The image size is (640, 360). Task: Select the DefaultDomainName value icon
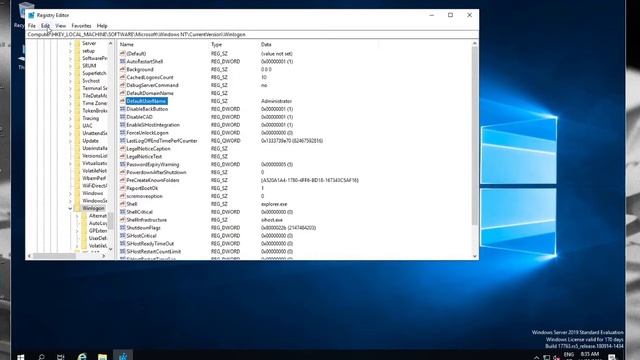tap(122, 93)
